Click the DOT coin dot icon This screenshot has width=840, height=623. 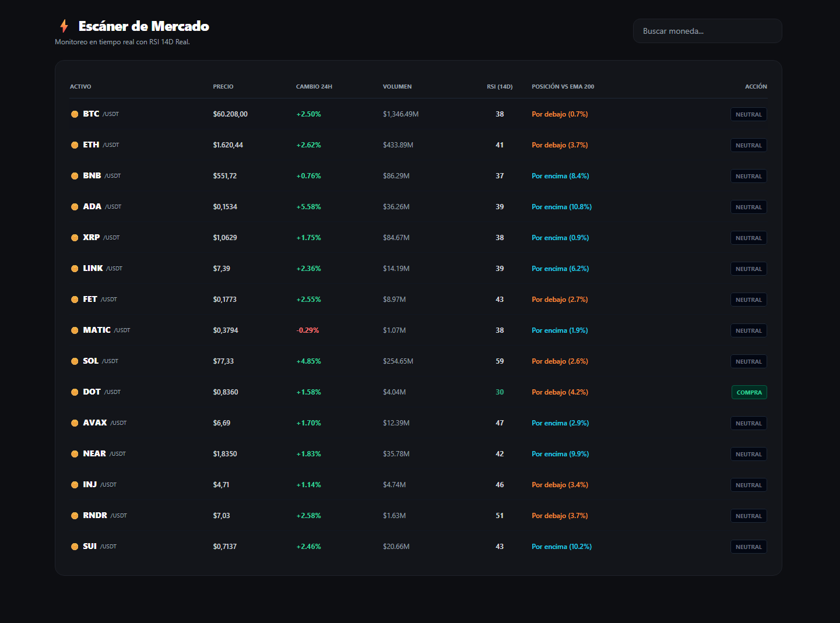75,392
